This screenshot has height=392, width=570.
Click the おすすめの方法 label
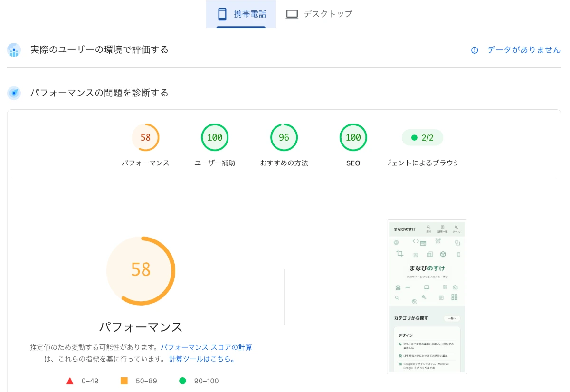point(284,163)
